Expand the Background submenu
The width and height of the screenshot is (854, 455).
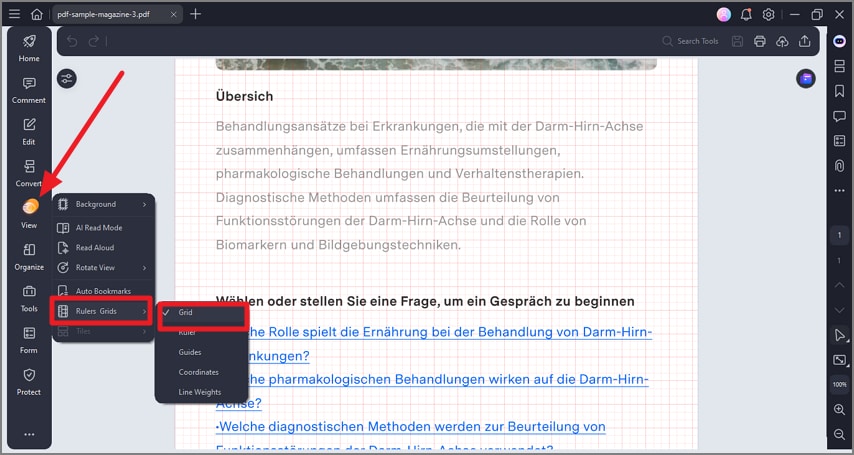[x=103, y=204]
